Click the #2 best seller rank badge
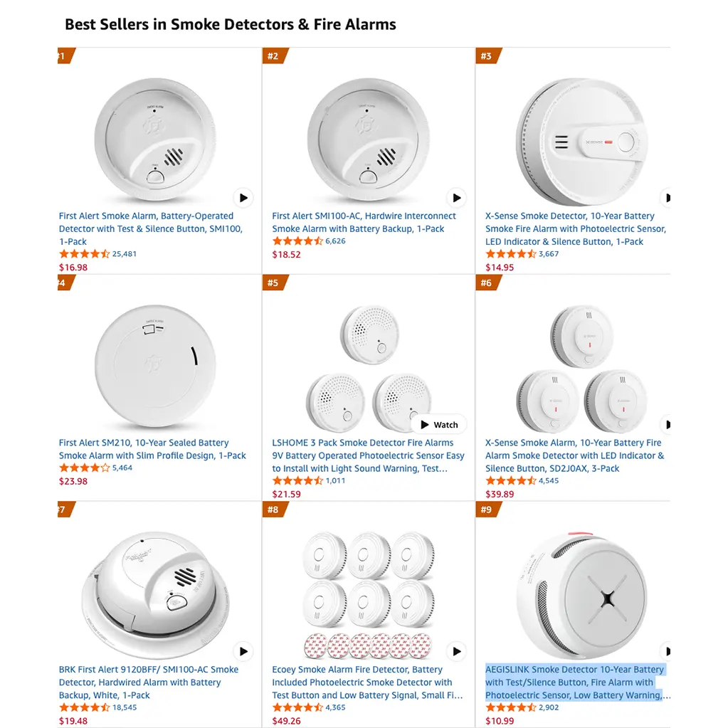728x728 pixels. pos(275,56)
